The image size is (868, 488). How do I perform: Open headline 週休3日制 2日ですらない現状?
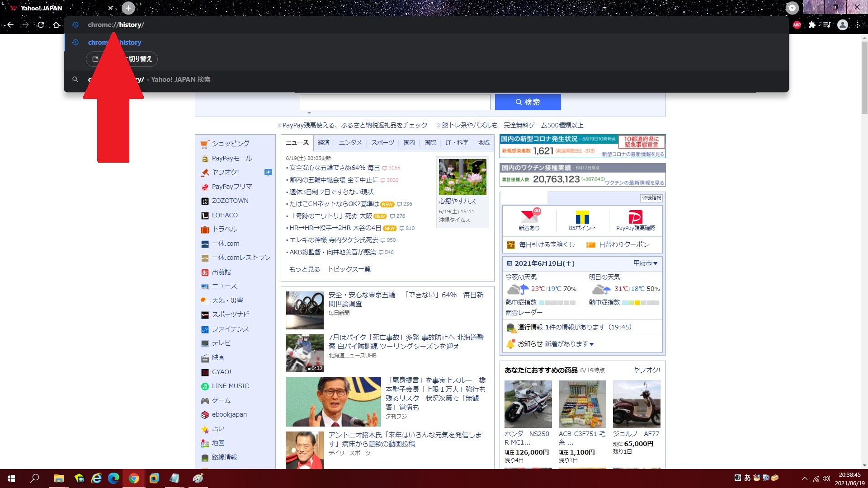331,192
